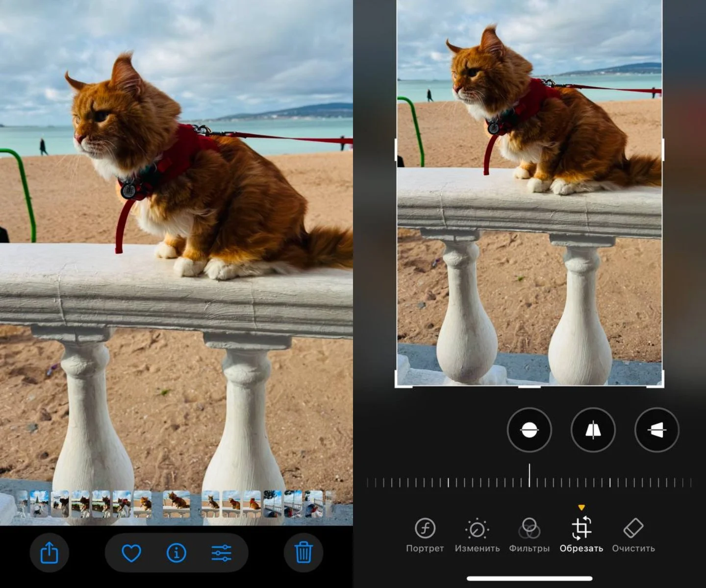This screenshot has width=706, height=588.
Task: Favorite the photo with heart icon
Action: click(x=131, y=553)
